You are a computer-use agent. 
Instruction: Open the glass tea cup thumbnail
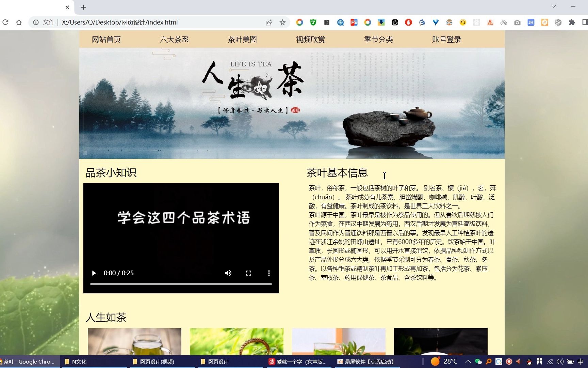click(134, 341)
